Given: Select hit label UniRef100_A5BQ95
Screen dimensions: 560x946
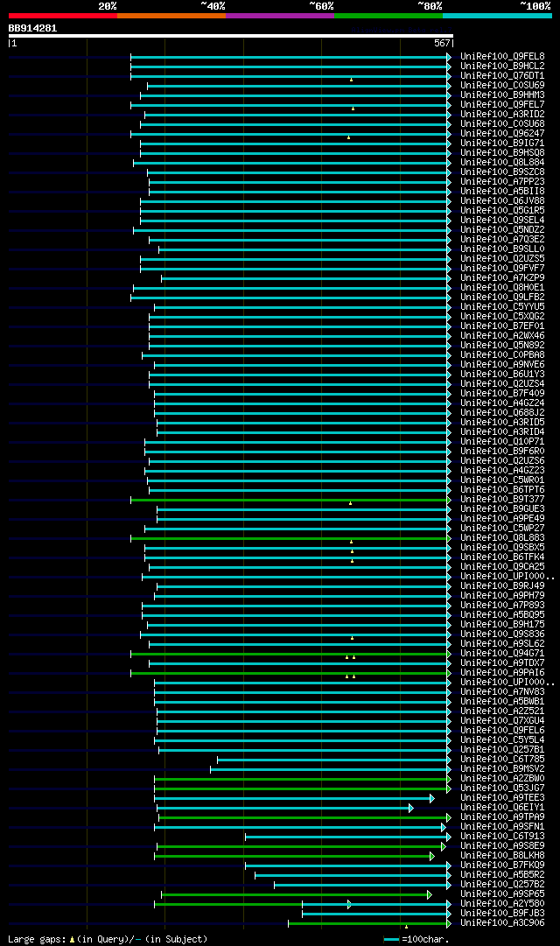Looking at the screenshot, I should point(502,615).
